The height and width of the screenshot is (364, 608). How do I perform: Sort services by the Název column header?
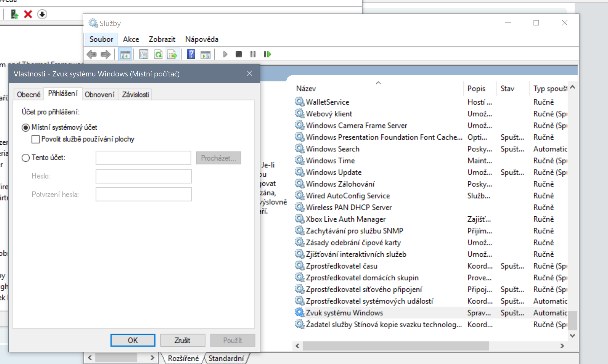[x=306, y=89]
